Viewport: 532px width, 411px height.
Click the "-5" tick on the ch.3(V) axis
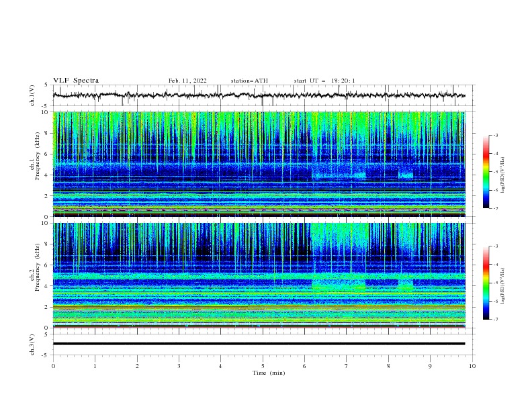point(46,355)
